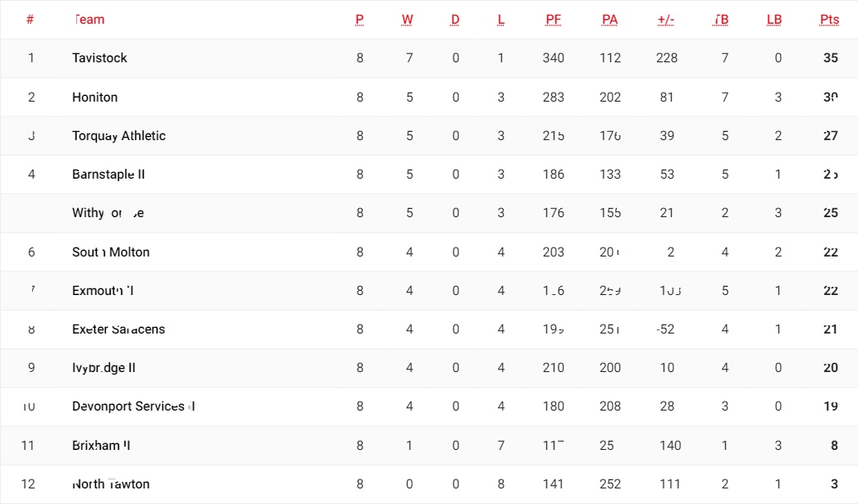This screenshot has height=504, width=858.
Task: Click the # position column header
Action: (30, 20)
